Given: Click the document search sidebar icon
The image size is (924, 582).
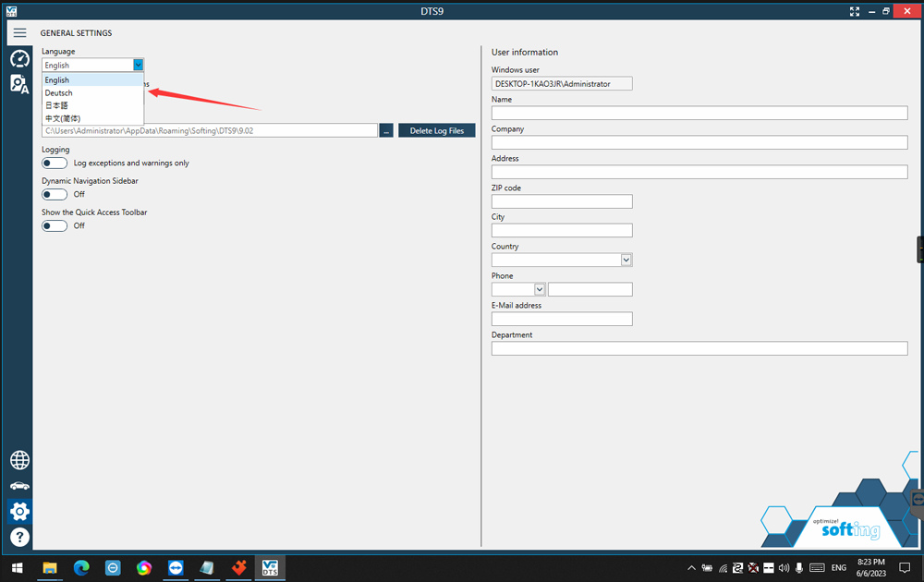Looking at the screenshot, I should coord(19,84).
